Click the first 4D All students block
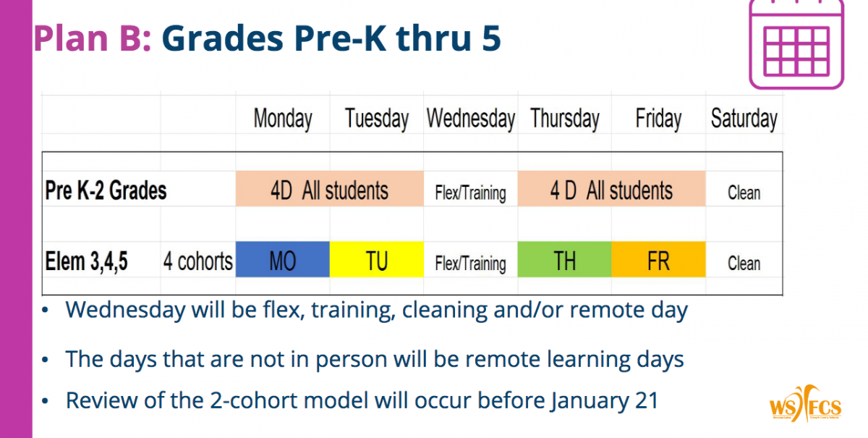Screen dimensions: 868x438 click(330, 189)
